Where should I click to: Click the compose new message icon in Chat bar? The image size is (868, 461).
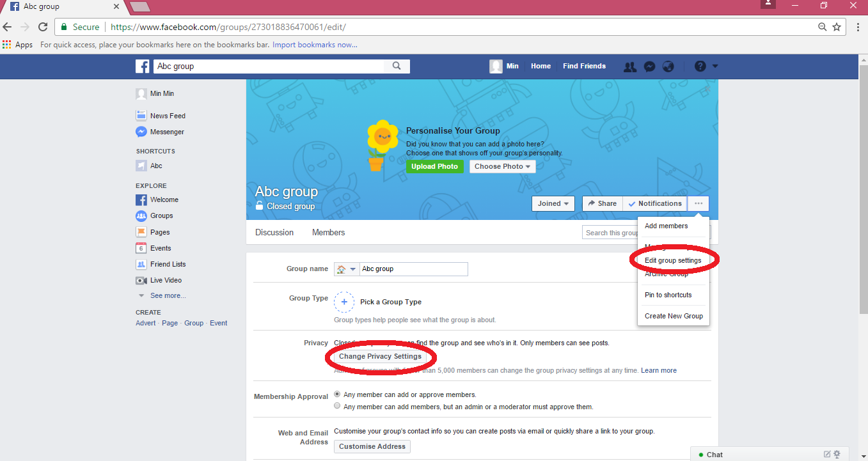827,455
